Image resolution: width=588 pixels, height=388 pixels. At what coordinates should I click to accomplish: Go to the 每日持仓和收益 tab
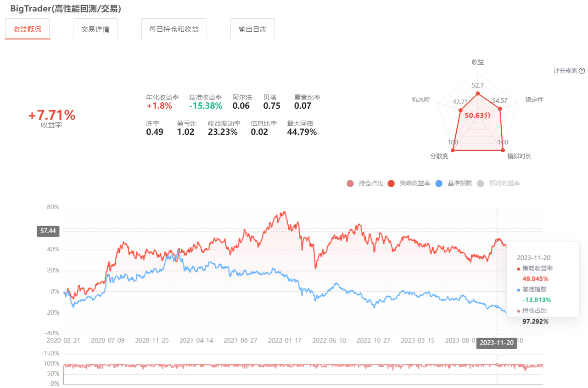[174, 29]
